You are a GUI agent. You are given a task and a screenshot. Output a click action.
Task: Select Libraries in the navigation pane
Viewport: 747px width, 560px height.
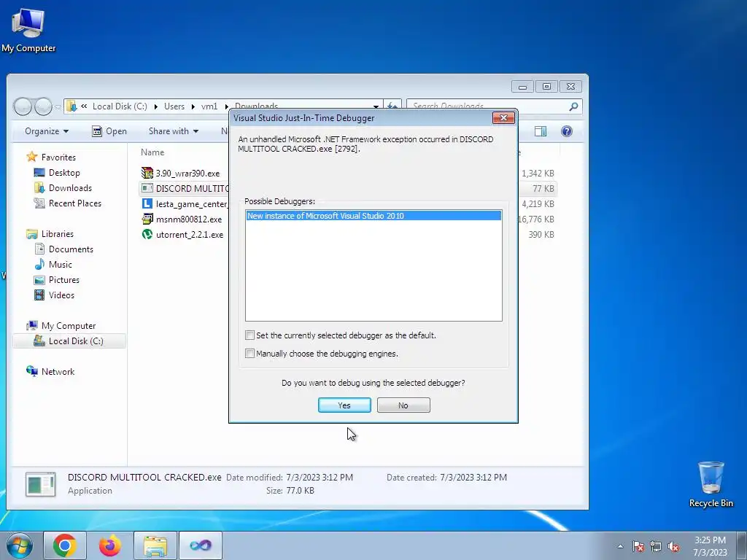(x=50, y=234)
